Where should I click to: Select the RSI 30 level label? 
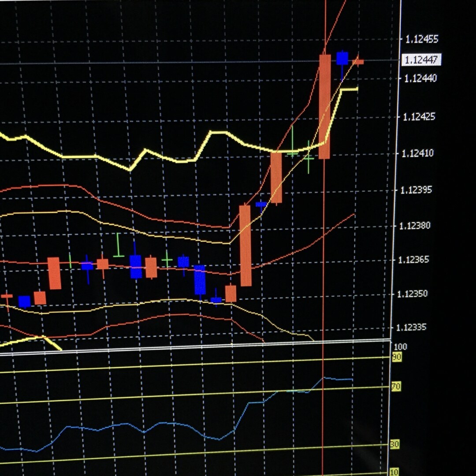coord(394,444)
